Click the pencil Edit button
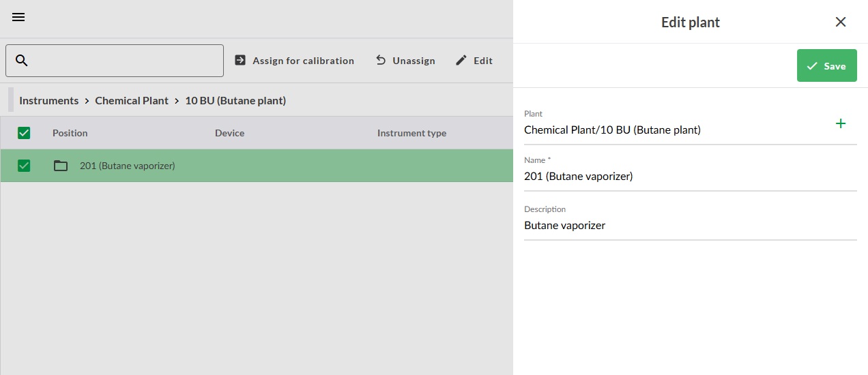 [x=474, y=61]
